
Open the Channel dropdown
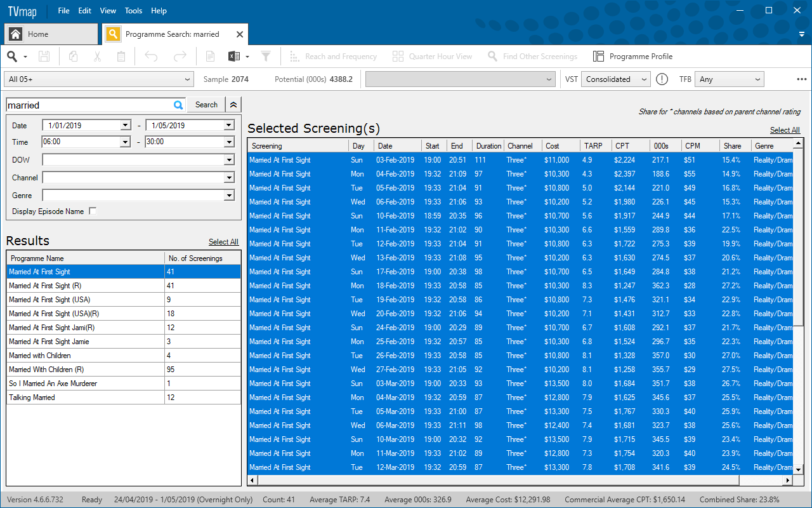tap(228, 178)
